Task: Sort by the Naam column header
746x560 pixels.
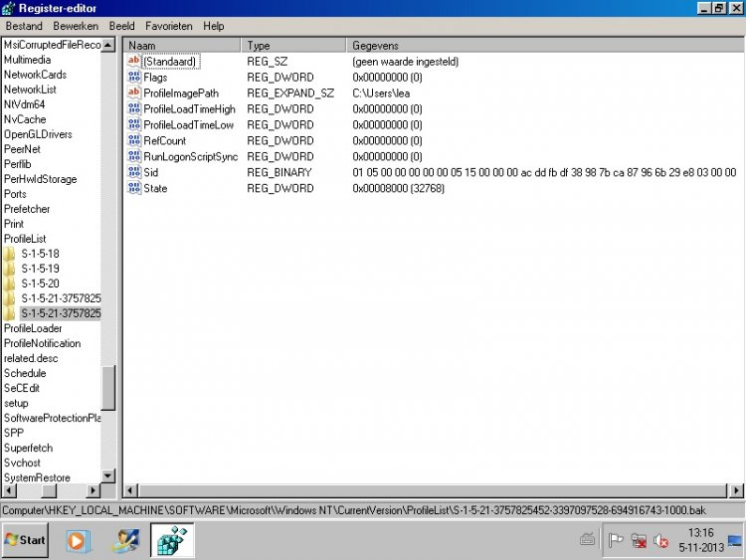Action: tap(182, 45)
